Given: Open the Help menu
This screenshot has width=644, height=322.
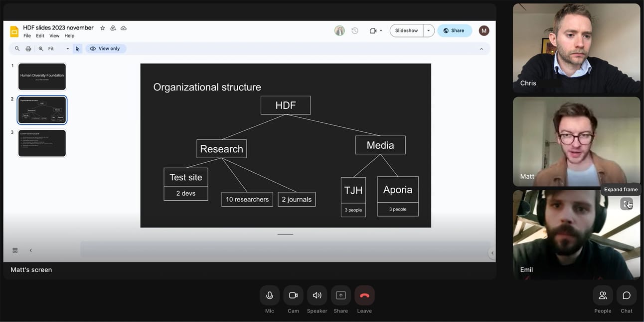Looking at the screenshot, I should 69,36.
